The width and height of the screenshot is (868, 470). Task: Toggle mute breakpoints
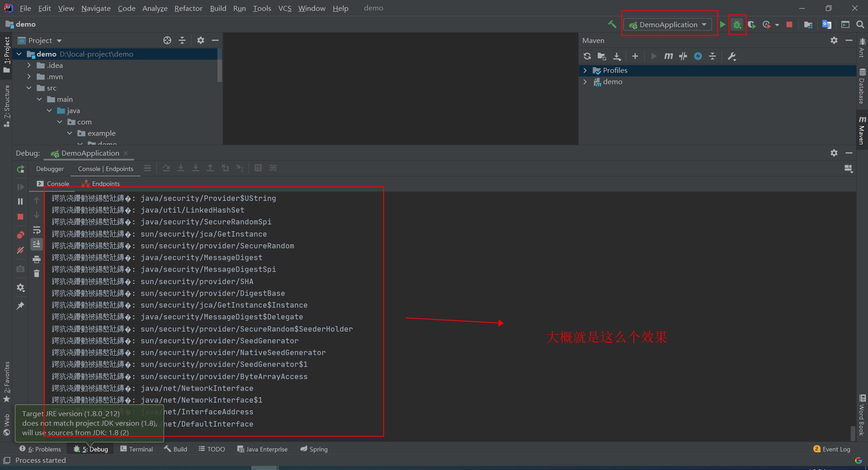(20, 250)
